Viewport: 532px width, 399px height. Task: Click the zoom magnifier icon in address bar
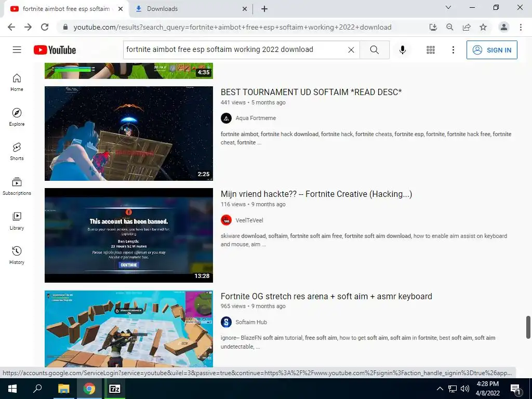(x=450, y=27)
